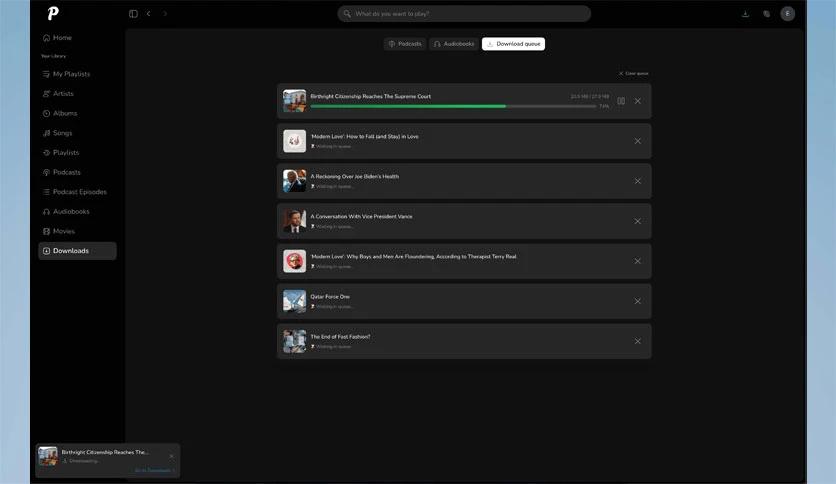
Task: Remove 'Why Boys and Men Are Floundering' from queue
Action: (x=638, y=261)
